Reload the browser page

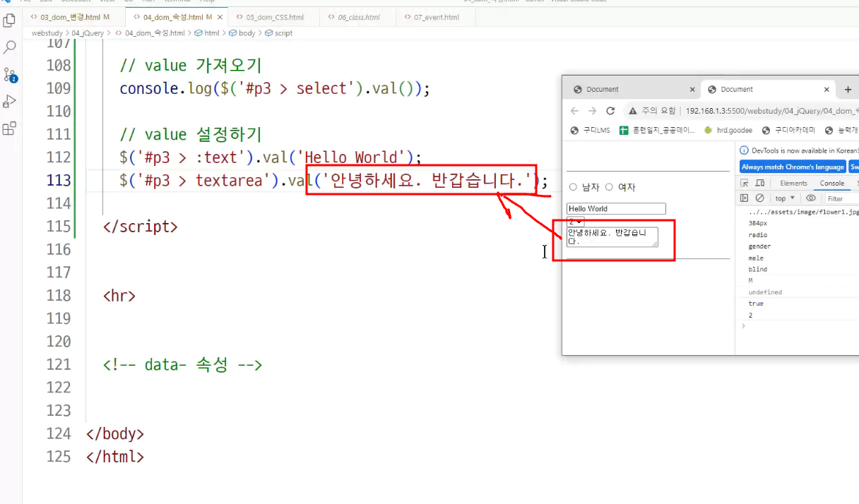tap(610, 111)
